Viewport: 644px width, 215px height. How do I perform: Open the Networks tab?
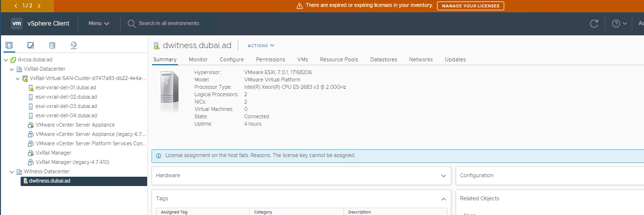point(421,59)
